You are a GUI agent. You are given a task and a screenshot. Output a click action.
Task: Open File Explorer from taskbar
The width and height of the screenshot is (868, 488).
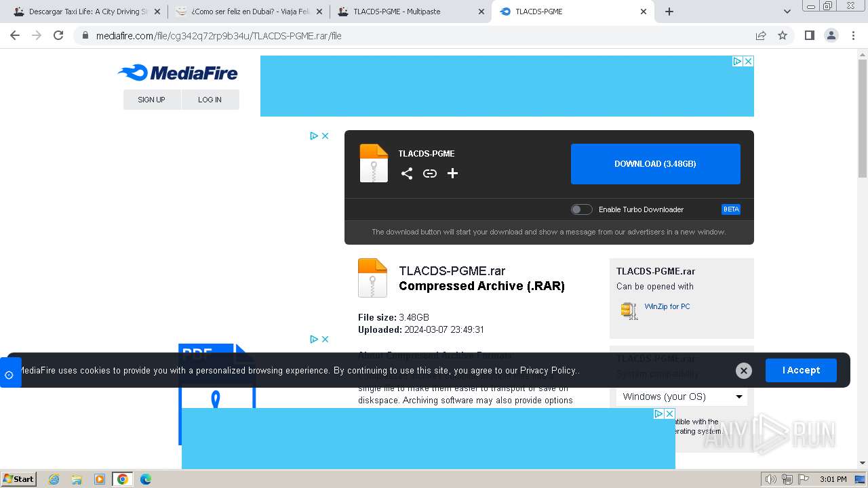tap(77, 479)
